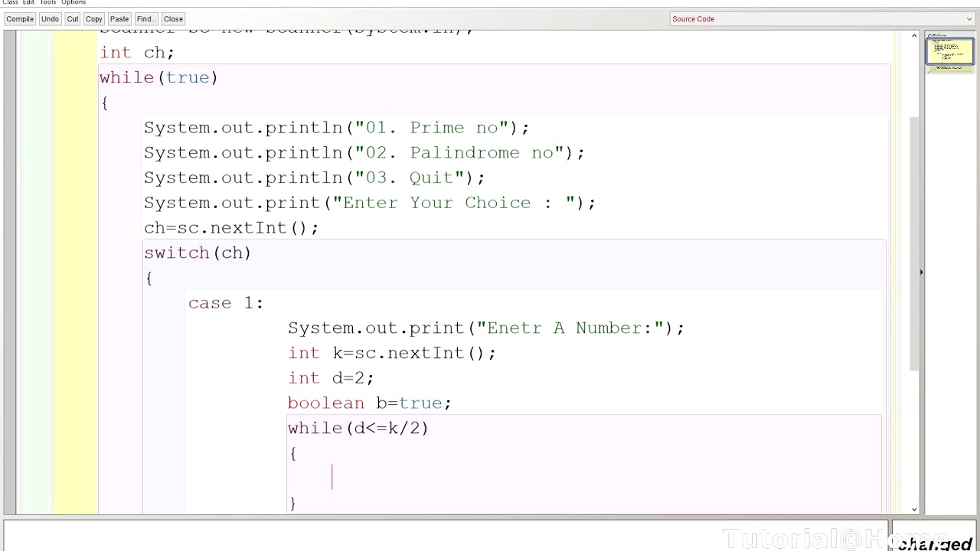Click the Compile button
This screenshot has height=551, width=980.
coord(20,19)
